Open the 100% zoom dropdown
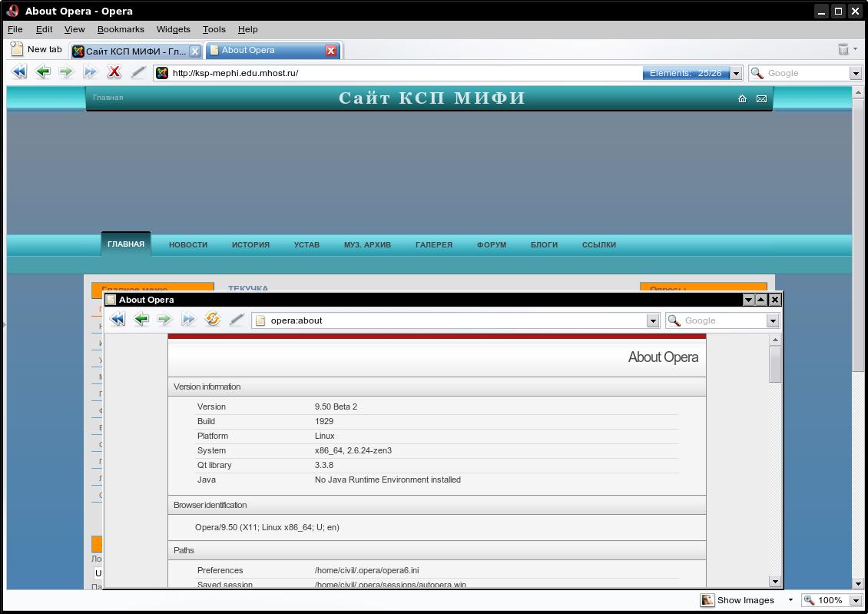 (x=856, y=600)
